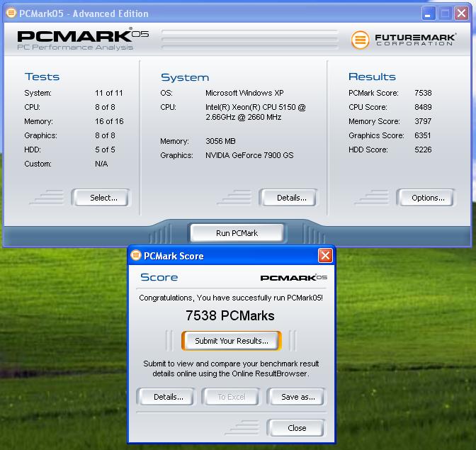The height and width of the screenshot is (450, 476).
Task: Open the Options... dialog
Action: coord(426,198)
